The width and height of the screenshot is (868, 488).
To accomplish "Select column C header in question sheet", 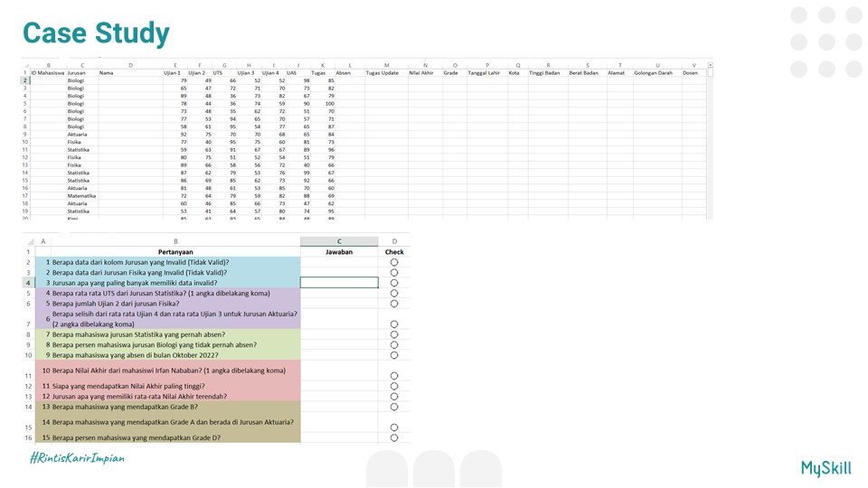I will [339, 241].
